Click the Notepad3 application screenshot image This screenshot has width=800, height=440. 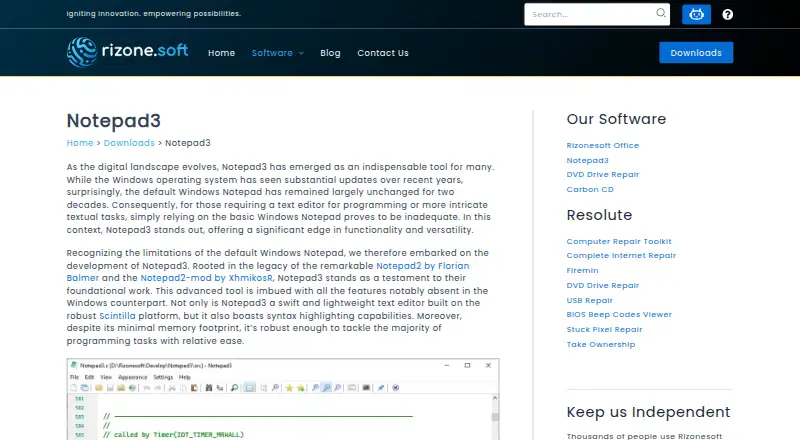click(283, 399)
